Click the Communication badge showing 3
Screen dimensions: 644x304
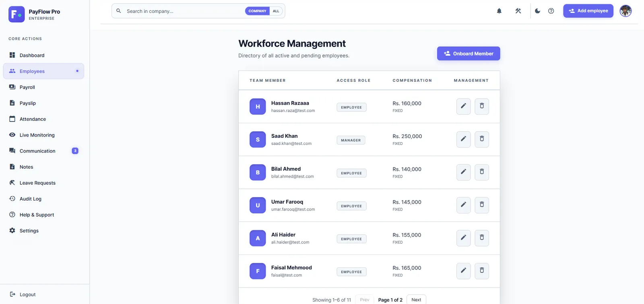(x=75, y=151)
